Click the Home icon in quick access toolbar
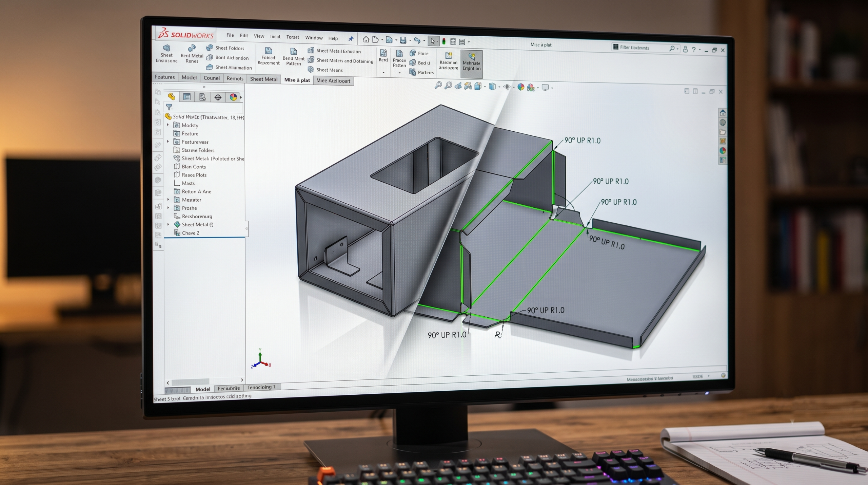Screen dimensions: 868x485 point(366,39)
